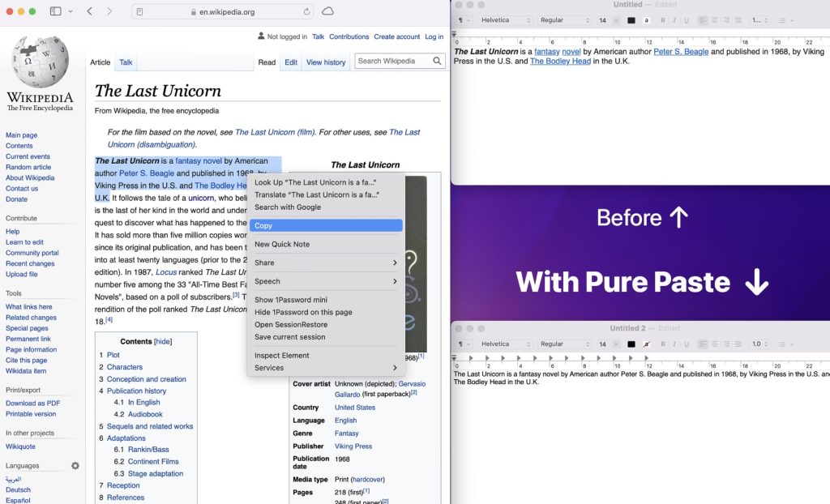
Task: Toggle bold in the Untitled window
Action: [x=663, y=20]
